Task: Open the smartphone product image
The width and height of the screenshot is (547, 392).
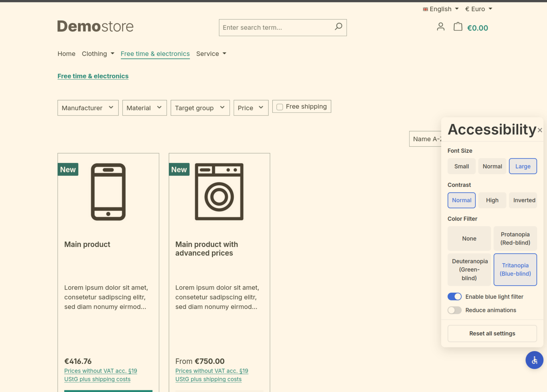Action: tap(108, 192)
